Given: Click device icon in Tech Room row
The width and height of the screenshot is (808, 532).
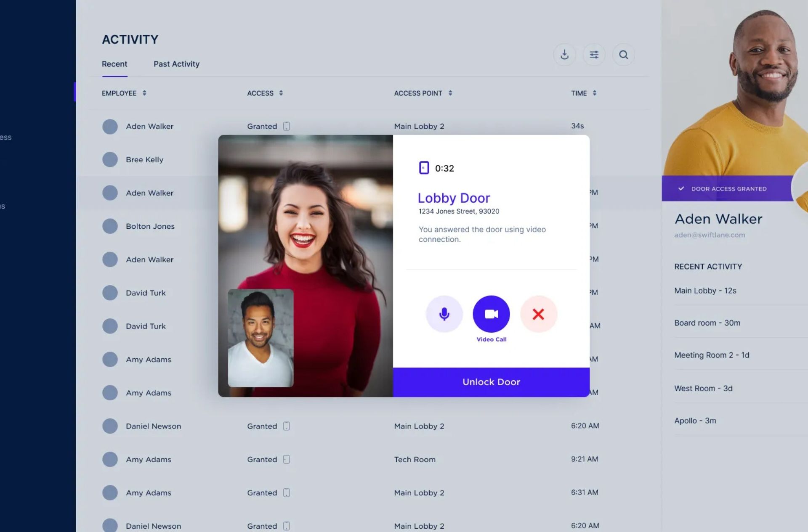Looking at the screenshot, I should [x=286, y=459].
